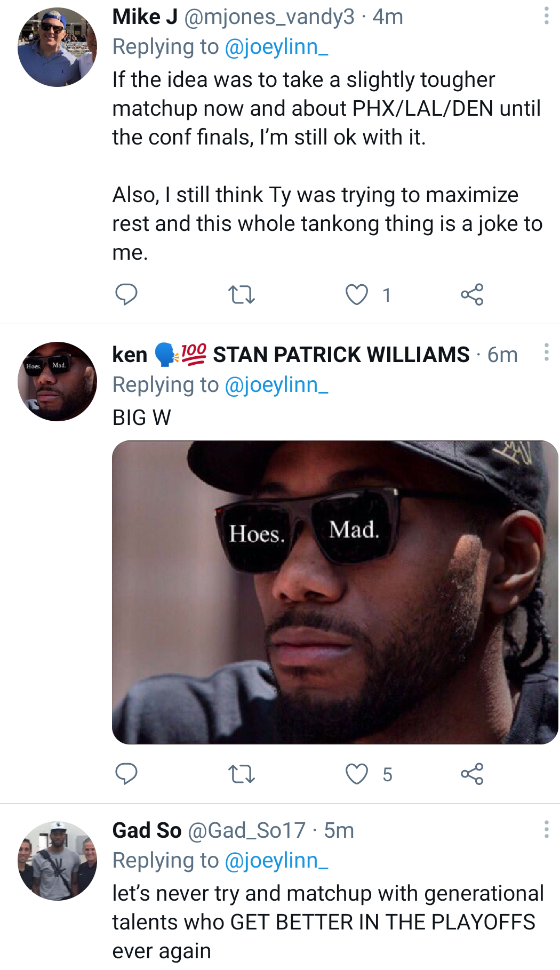The image size is (560, 970).
Task: Share Mike J's tweet
Action: [472, 294]
